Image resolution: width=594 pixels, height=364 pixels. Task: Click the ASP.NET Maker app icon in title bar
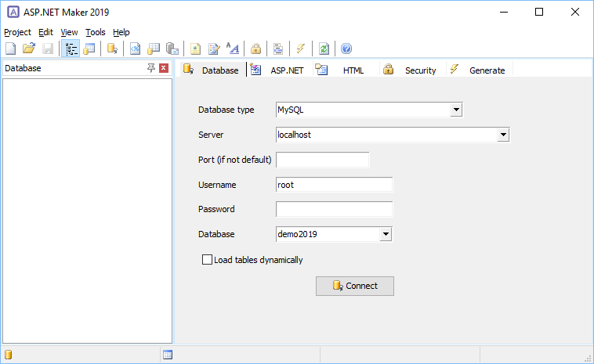[13, 12]
